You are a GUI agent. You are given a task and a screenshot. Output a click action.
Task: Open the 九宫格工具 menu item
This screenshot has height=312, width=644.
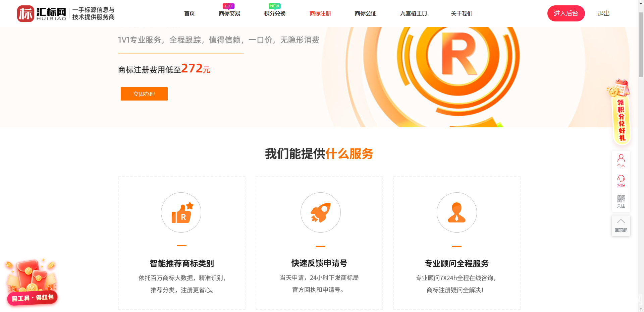pyautogui.click(x=414, y=13)
